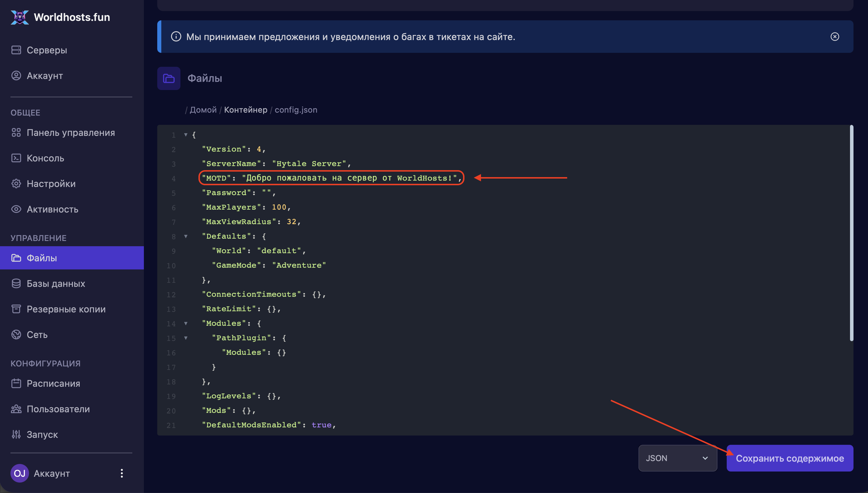Click the editor's vertical scrollbar

851,233
